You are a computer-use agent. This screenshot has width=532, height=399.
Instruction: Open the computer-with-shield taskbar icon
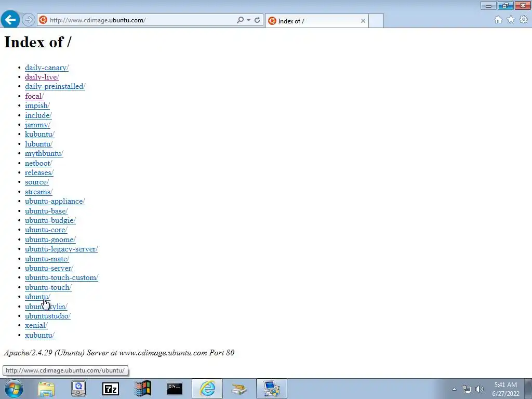click(x=271, y=389)
